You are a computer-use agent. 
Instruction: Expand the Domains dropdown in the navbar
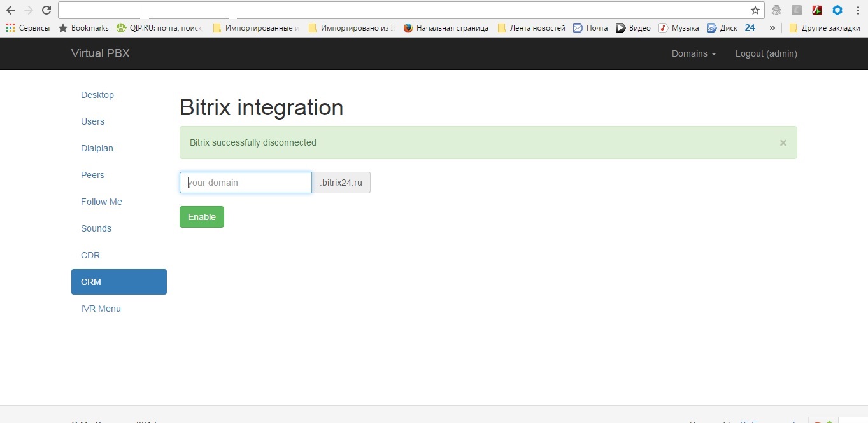pyautogui.click(x=694, y=53)
